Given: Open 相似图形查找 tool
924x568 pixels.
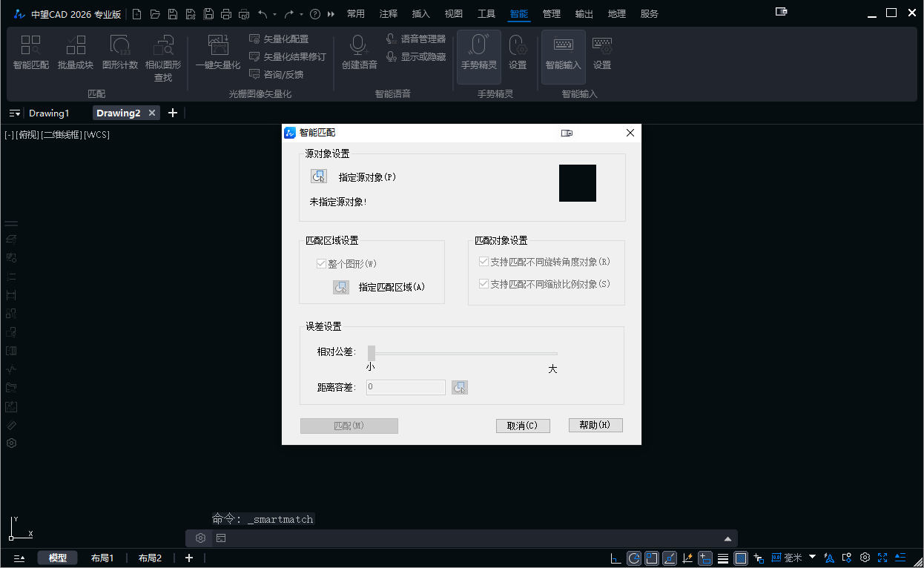Looking at the screenshot, I should tap(163, 58).
